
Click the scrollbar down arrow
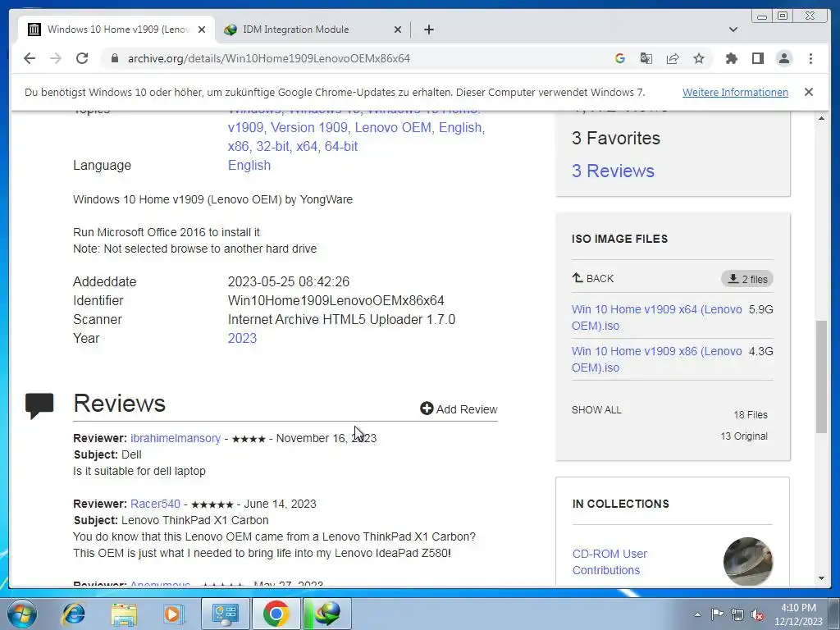(x=821, y=578)
